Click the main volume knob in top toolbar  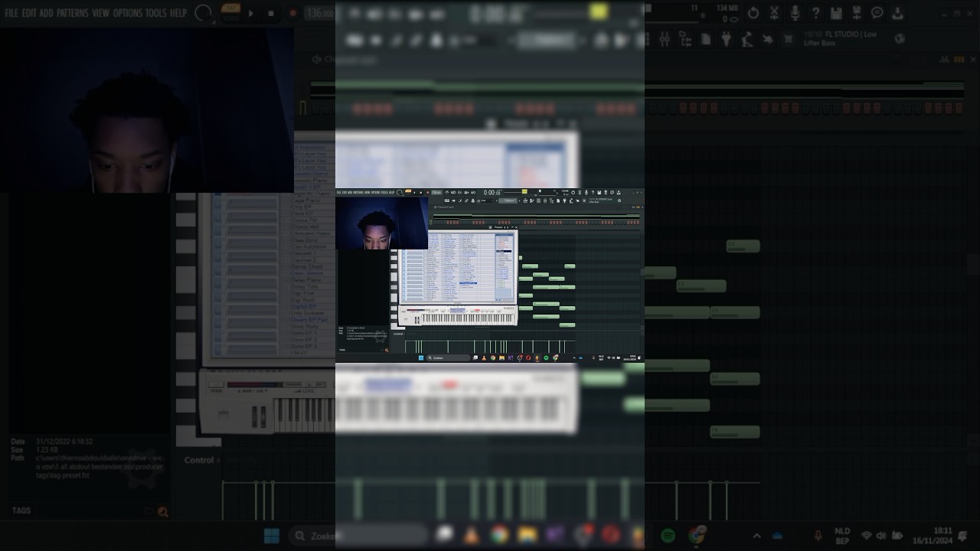pyautogui.click(x=203, y=13)
